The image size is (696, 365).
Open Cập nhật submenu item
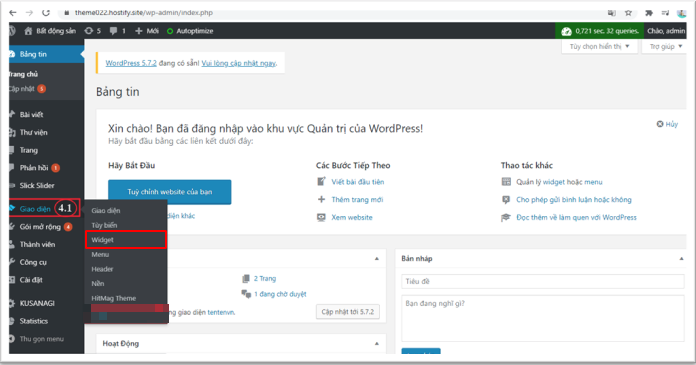[27, 89]
